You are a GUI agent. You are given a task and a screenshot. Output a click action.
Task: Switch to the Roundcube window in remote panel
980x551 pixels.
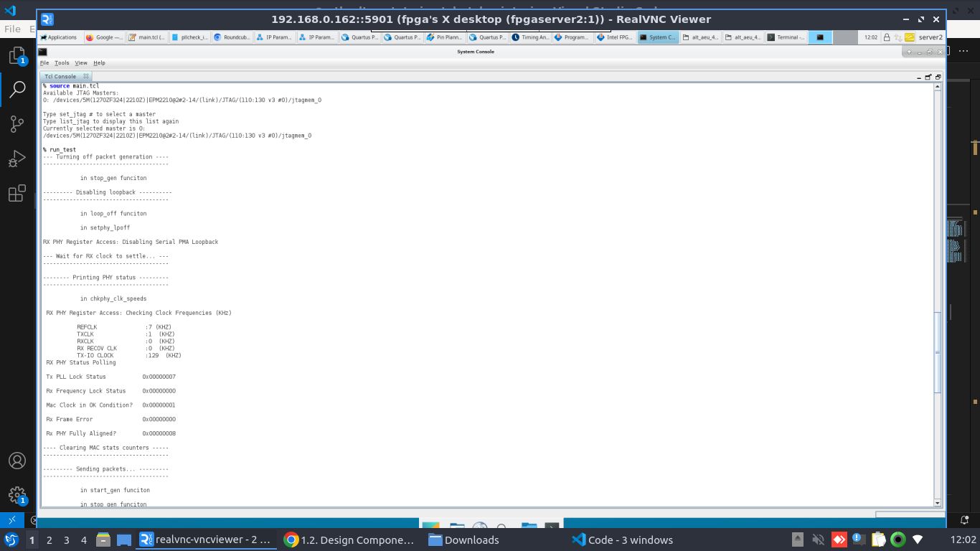[x=232, y=37]
